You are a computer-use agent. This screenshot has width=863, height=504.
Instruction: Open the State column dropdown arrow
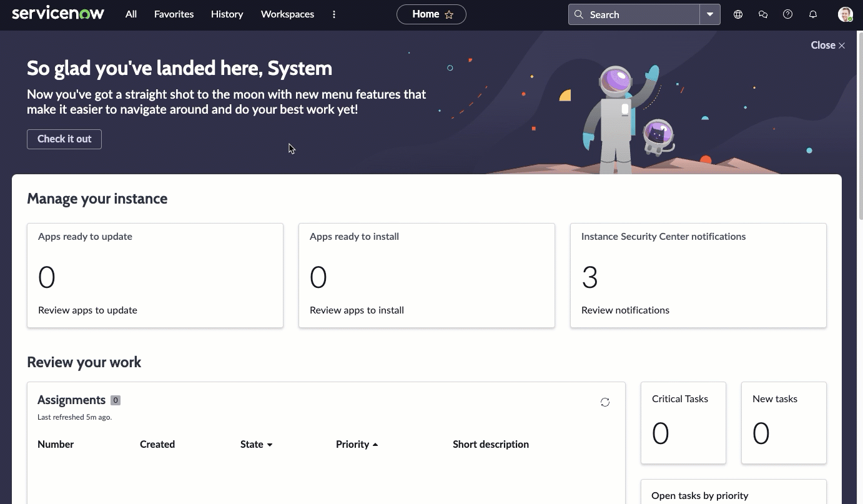pos(270,445)
